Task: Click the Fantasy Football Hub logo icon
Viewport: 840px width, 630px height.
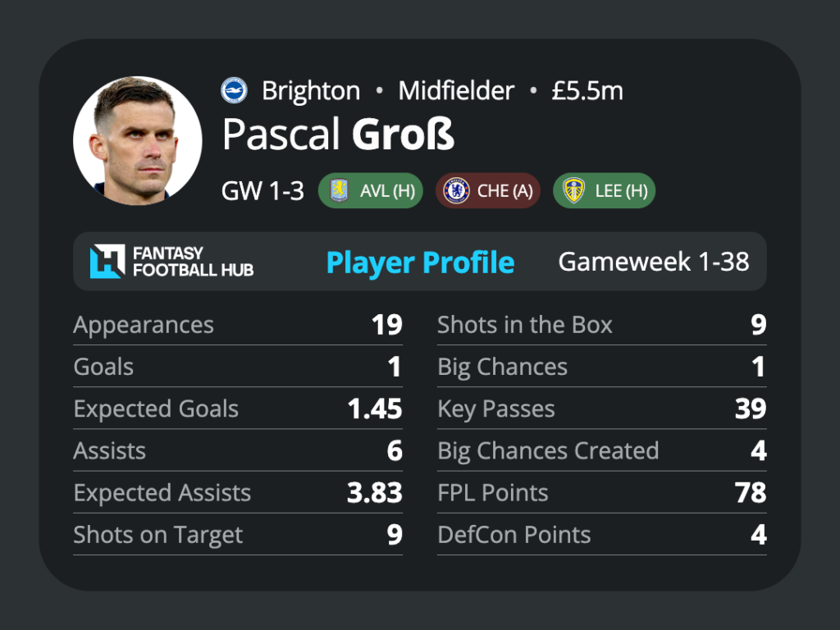Action: 107,262
